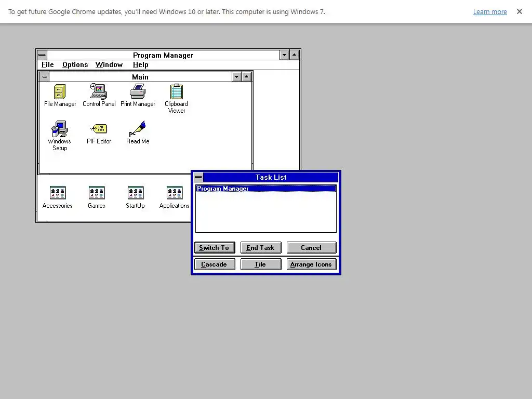Dismiss the Chrome update notification bar
The width and height of the screenshot is (532, 399).
(x=520, y=11)
